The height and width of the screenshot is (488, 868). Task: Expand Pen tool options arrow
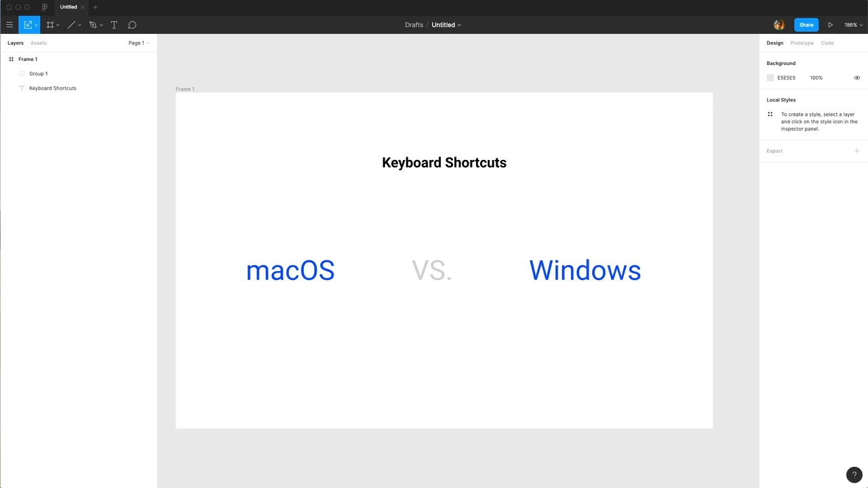101,25
